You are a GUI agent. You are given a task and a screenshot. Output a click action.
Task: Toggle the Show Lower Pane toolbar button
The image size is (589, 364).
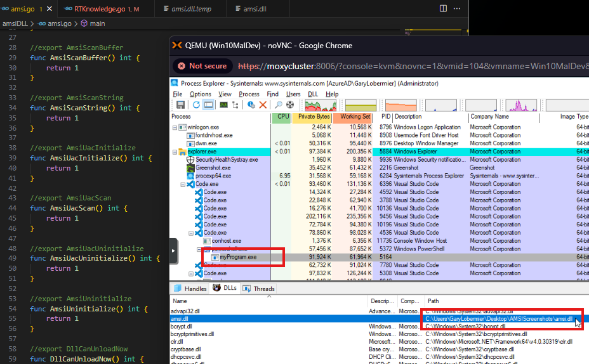click(208, 105)
